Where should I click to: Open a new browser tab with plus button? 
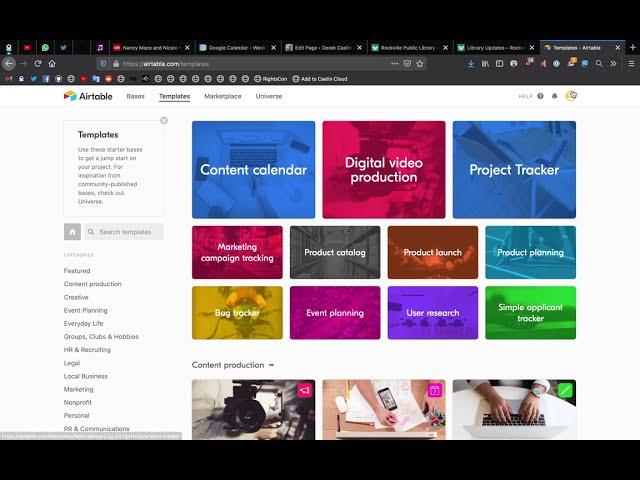[x=632, y=47]
